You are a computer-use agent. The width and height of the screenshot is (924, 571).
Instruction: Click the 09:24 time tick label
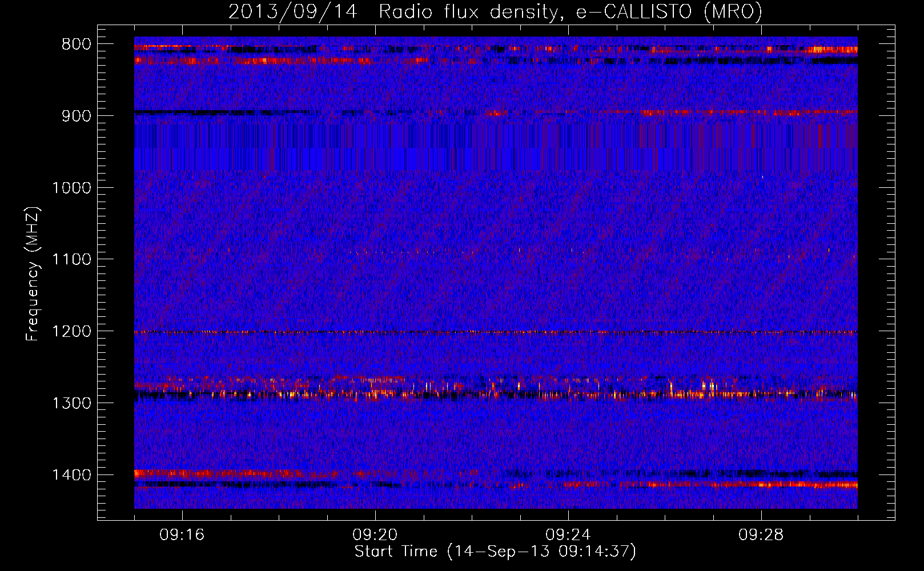point(568,535)
